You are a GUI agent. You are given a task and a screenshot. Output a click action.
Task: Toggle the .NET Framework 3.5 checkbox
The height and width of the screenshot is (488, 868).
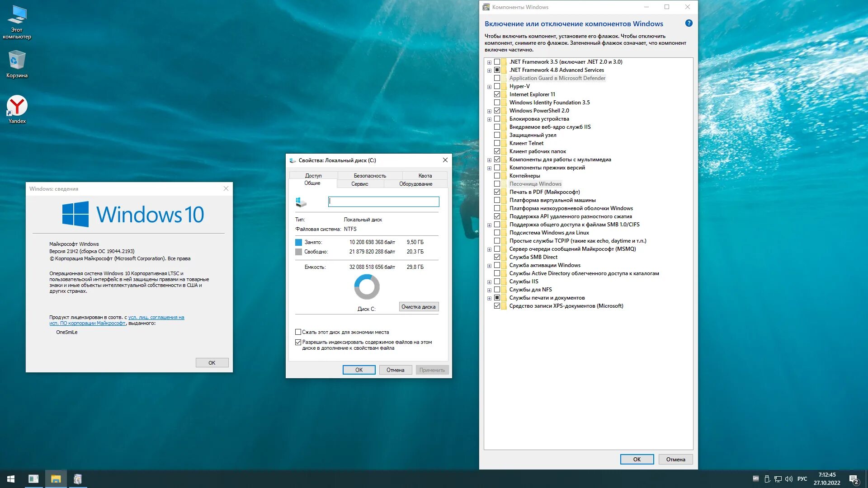[498, 61]
